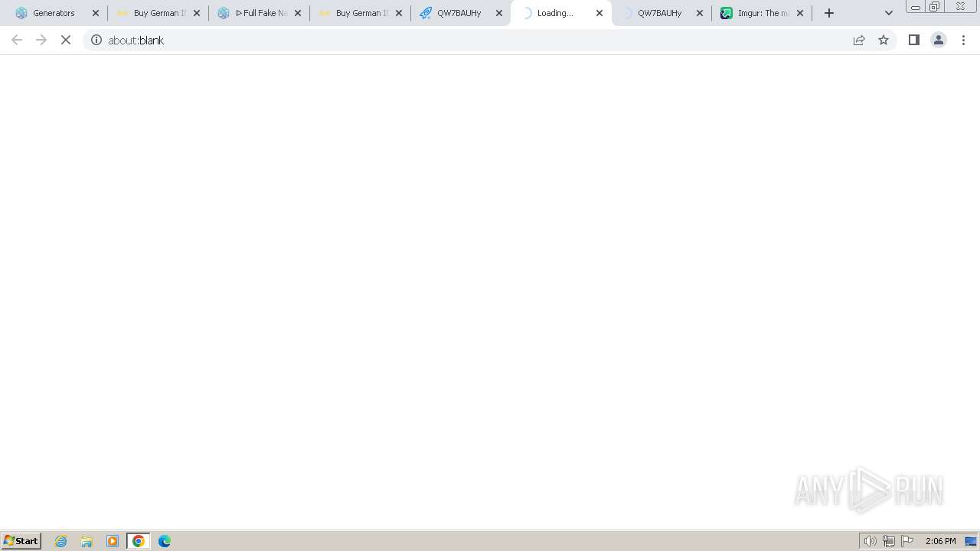This screenshot has width=980, height=551.
Task: Open the tab search dropdown
Action: (x=889, y=13)
